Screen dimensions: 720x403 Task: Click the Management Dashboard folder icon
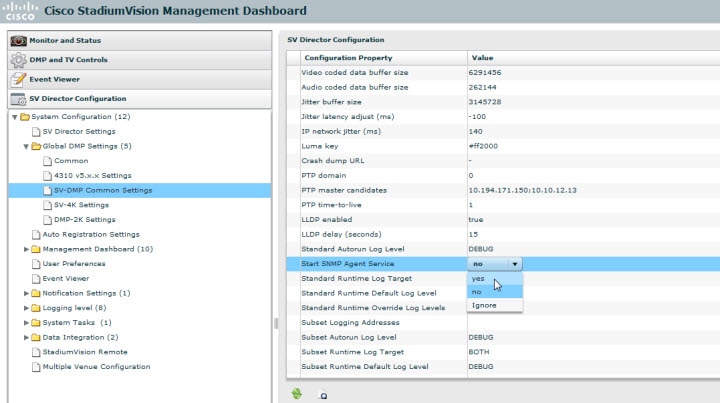click(36, 249)
